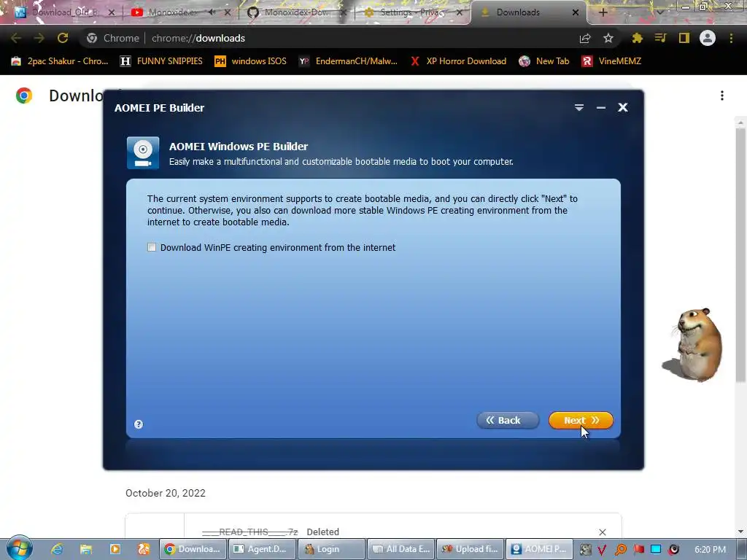Open EndermanCH/Malw... bookmark
This screenshot has width=747, height=560.
(348, 61)
